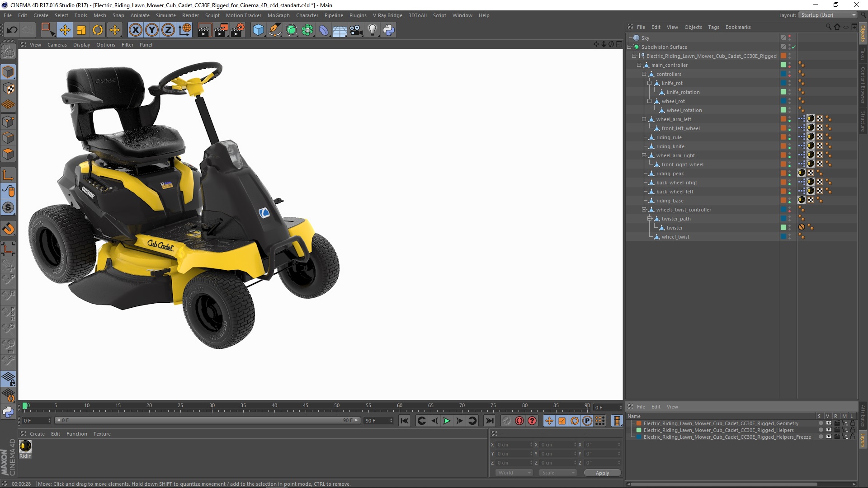This screenshot has height=488, width=868.
Task: Click orange layer color of Rigged_Geometry layer
Action: click(639, 423)
